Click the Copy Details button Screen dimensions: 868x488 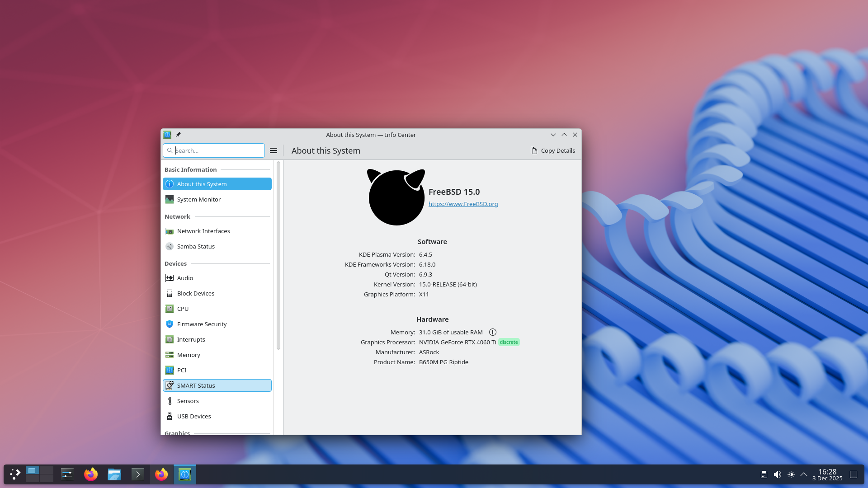click(x=552, y=150)
